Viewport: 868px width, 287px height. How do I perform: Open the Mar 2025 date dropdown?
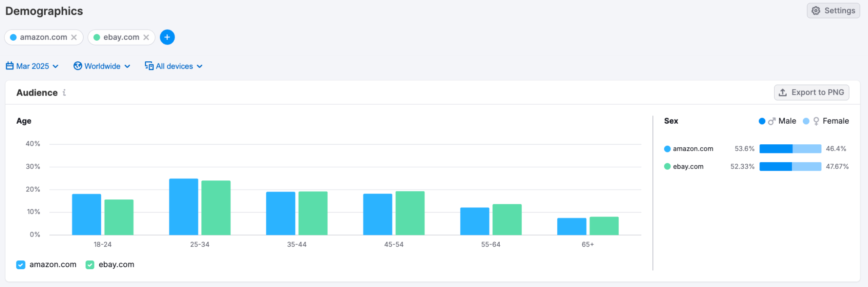click(32, 66)
